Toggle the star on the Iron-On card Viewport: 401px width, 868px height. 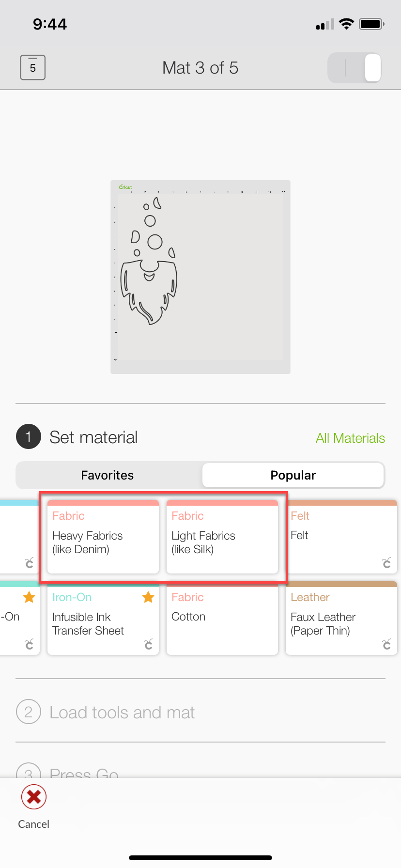pyautogui.click(x=28, y=597)
